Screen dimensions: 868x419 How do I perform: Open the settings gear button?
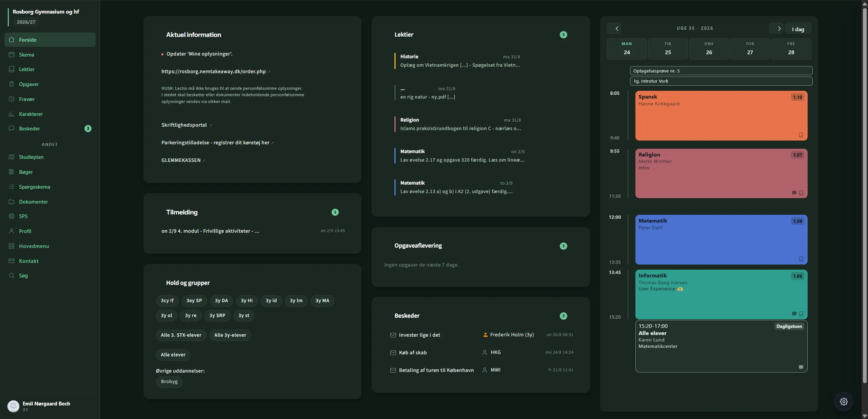844,401
